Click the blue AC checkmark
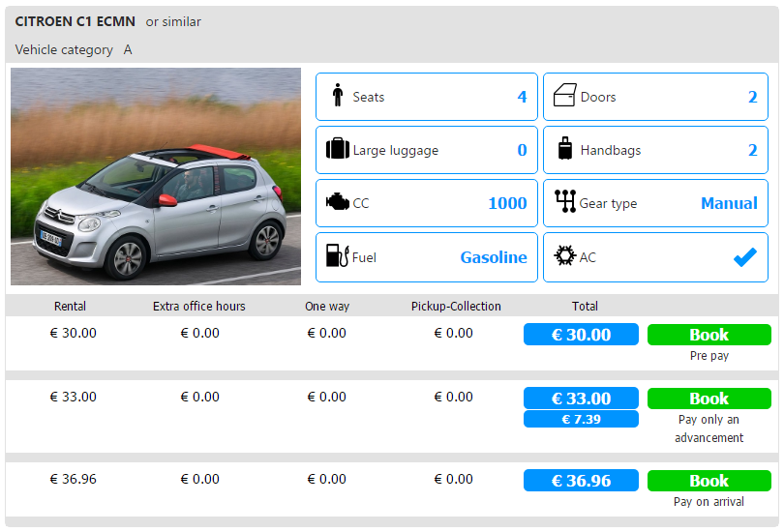Screen dimensions: 784x532 (x=745, y=257)
